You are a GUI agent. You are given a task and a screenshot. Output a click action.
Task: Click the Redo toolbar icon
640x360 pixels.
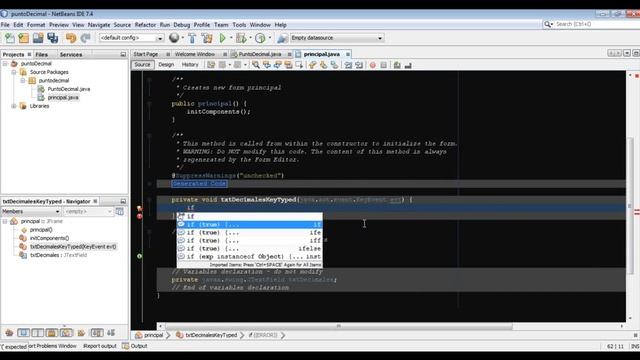click(x=85, y=38)
